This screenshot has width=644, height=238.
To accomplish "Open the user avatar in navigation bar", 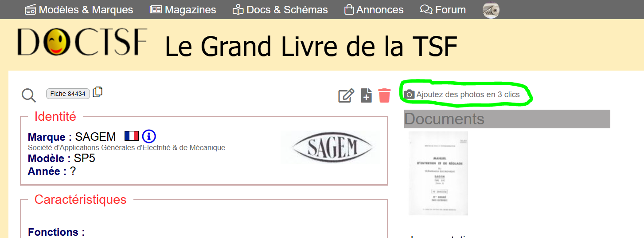I will [491, 10].
